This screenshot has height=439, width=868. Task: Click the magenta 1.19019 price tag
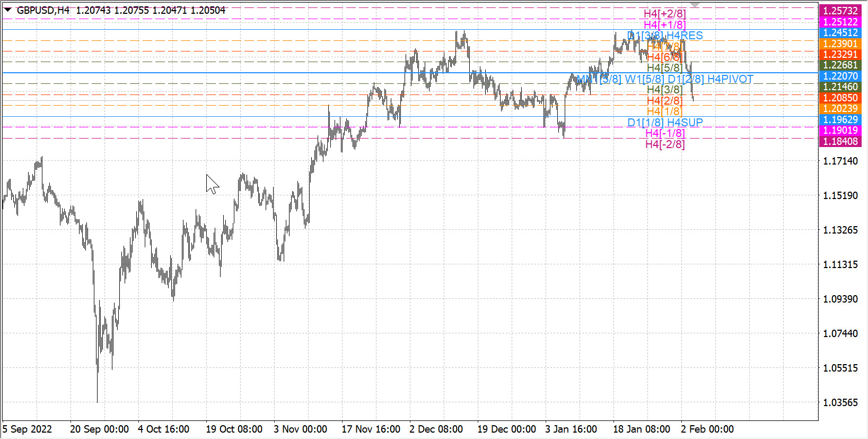[840, 130]
